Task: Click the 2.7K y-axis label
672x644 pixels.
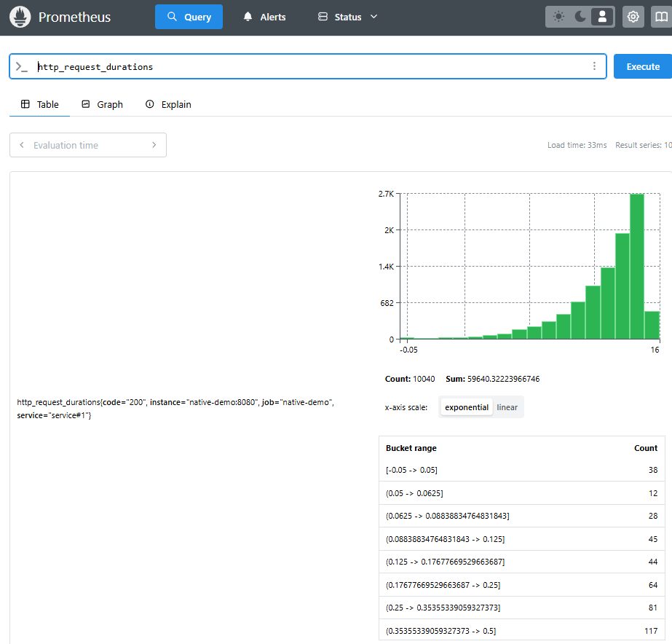Action: [386, 194]
